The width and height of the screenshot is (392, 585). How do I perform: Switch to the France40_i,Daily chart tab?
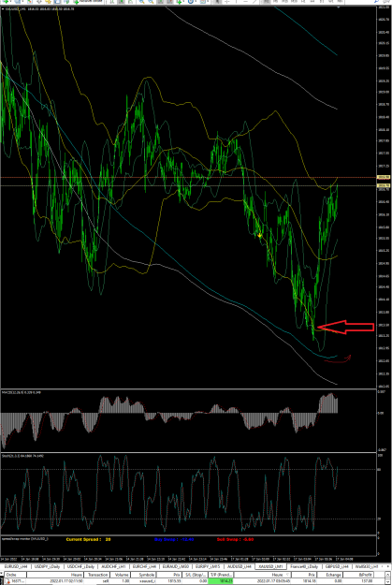304,566
